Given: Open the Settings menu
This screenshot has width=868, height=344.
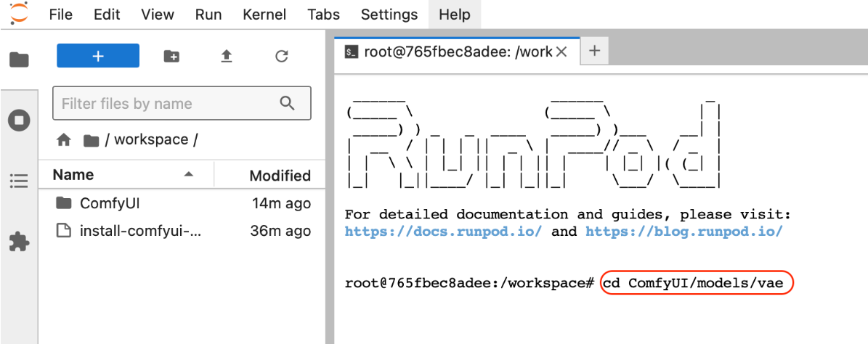Looking at the screenshot, I should [389, 15].
